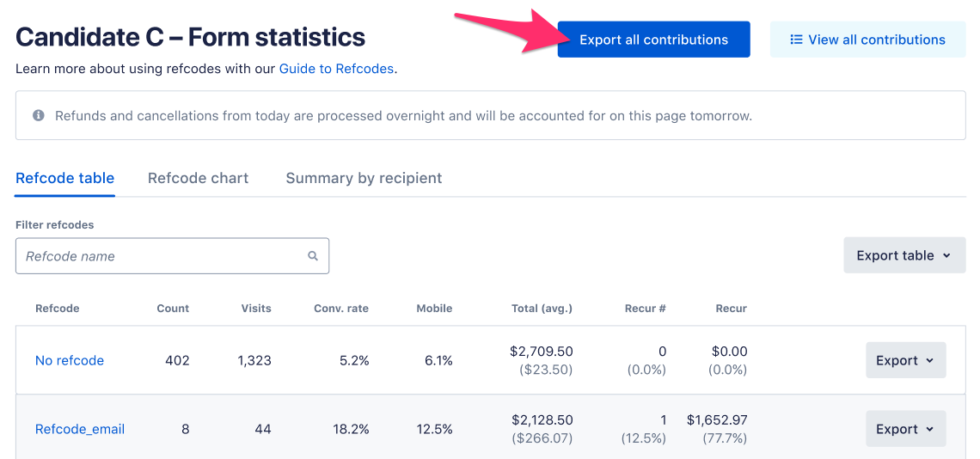Viewport: 980px width, 459px height.
Task: Click the Export all contributions button
Action: tap(653, 40)
